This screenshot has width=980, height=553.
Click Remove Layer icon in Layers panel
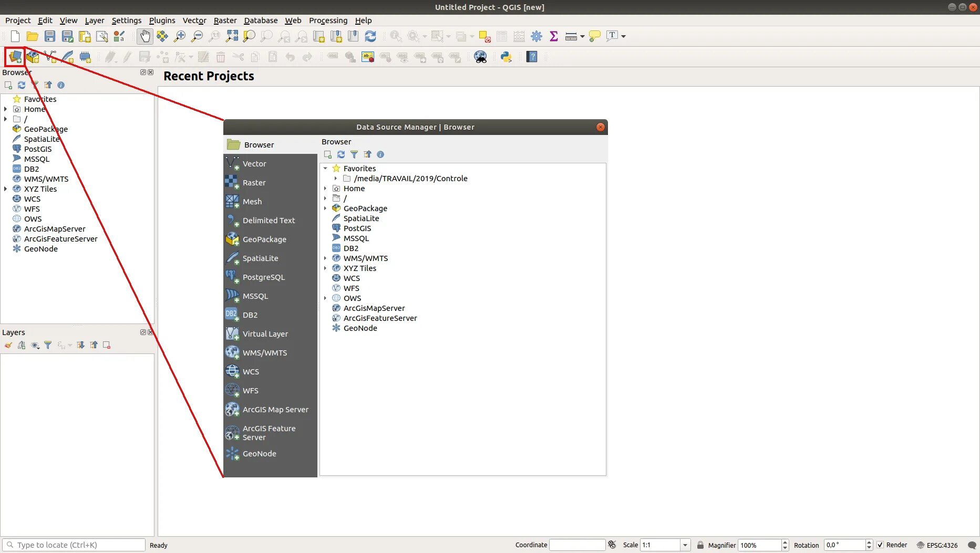[x=107, y=345]
